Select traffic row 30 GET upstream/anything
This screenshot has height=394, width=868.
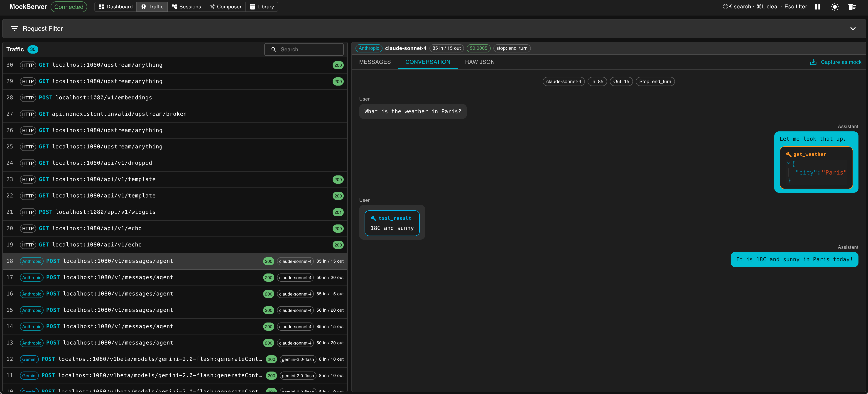tap(175, 65)
